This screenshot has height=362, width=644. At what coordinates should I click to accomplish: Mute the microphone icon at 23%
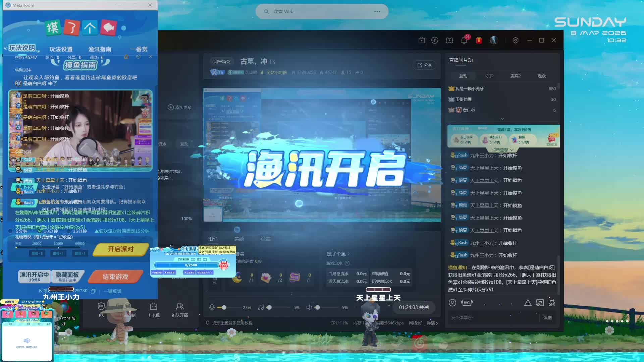[x=212, y=307]
